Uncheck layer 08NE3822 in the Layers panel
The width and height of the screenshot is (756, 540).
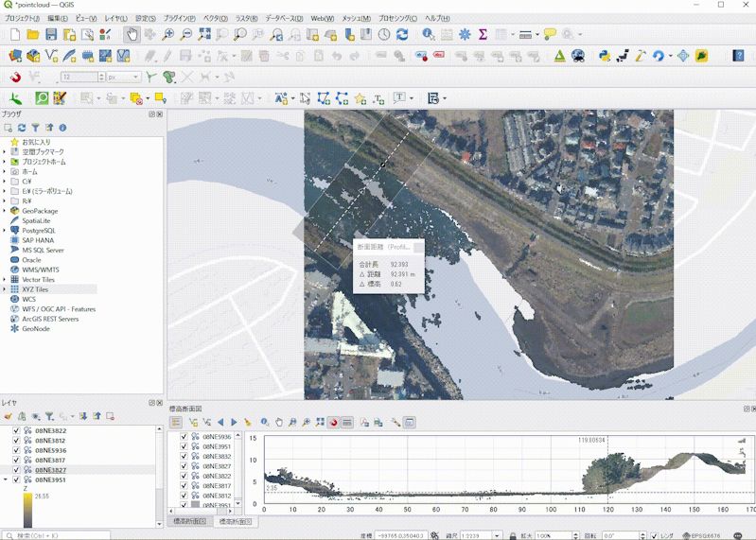(x=16, y=430)
